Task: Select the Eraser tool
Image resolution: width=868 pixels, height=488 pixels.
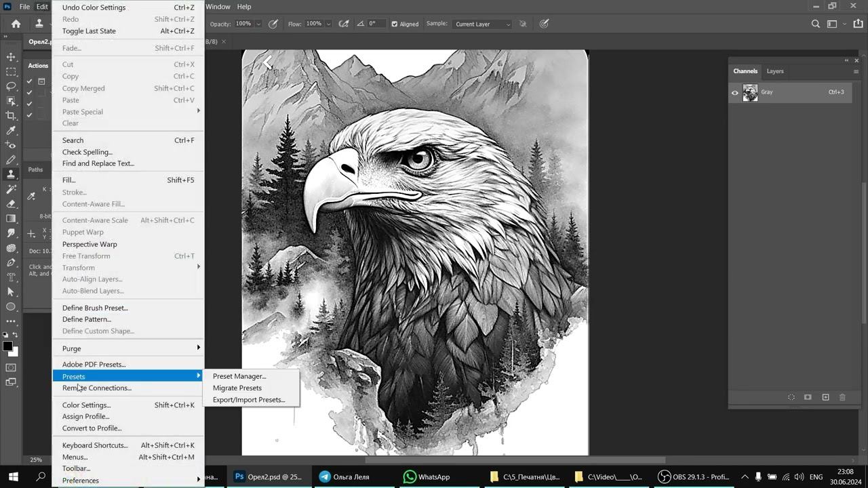Action: click(11, 203)
